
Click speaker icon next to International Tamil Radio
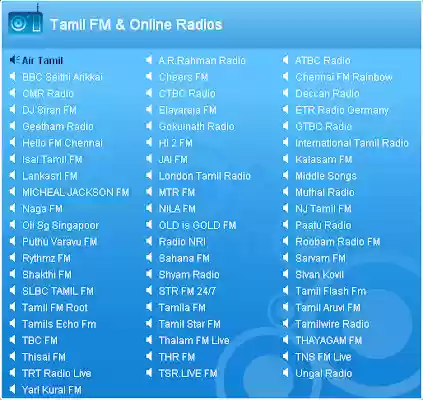[285, 142]
